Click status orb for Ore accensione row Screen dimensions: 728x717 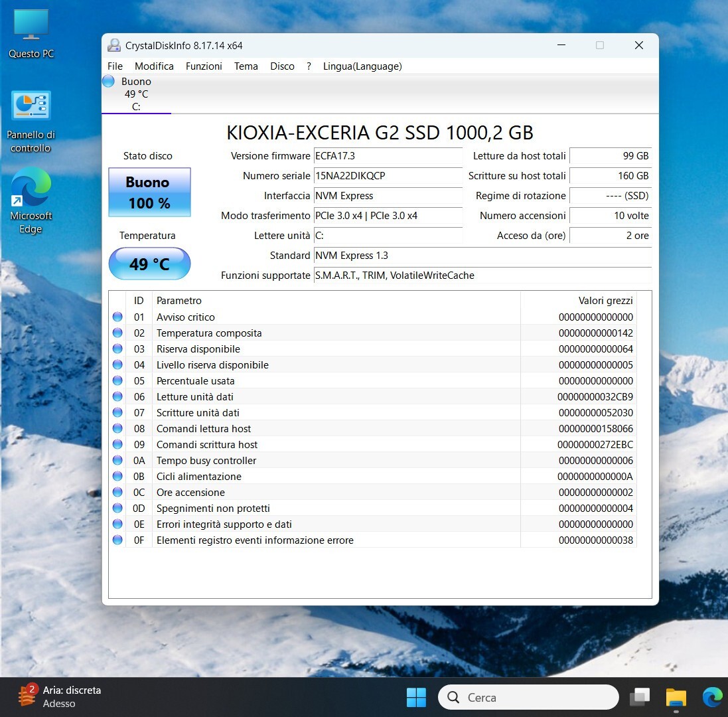117,492
